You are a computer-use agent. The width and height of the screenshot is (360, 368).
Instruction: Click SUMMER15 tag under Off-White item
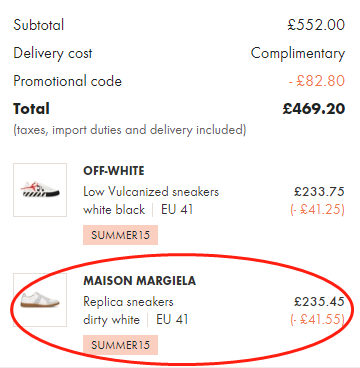pos(120,235)
